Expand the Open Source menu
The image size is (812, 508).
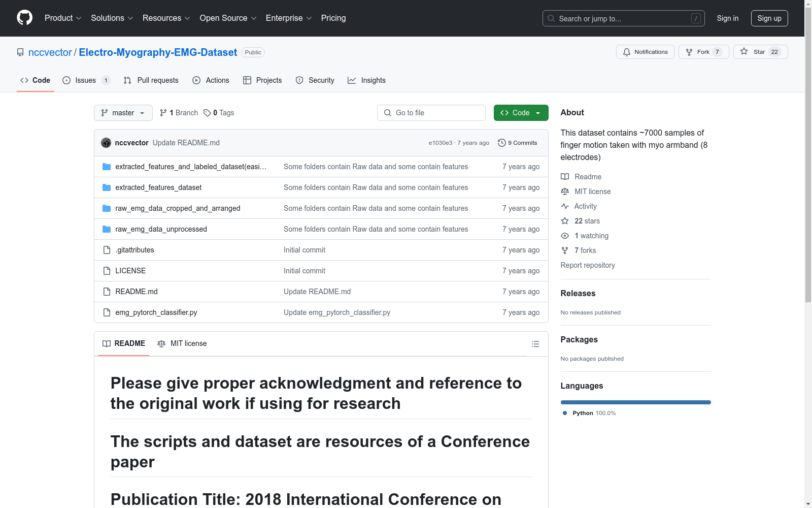coord(228,18)
